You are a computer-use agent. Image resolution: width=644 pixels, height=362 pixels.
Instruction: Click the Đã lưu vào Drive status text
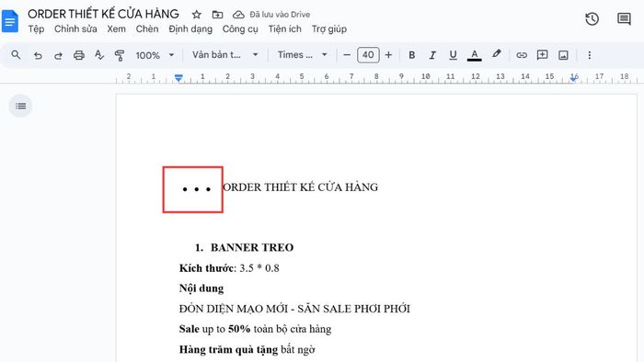[280, 15]
